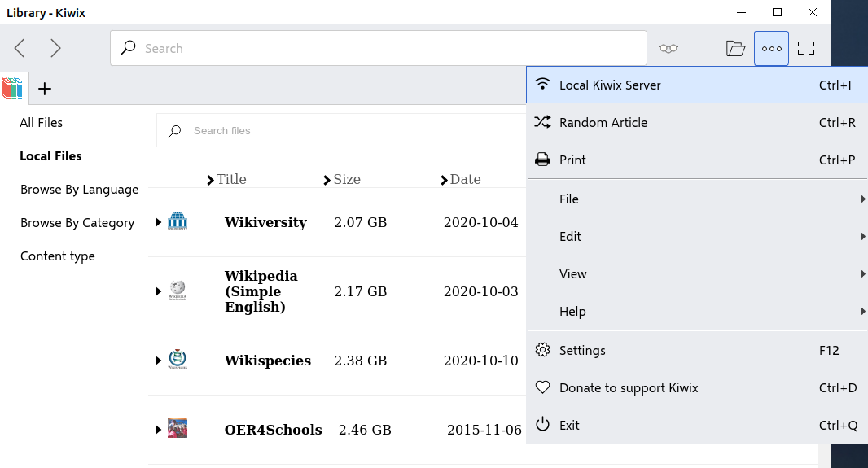The width and height of the screenshot is (868, 468).
Task: Sort by the Title column header
Action: 226,179
